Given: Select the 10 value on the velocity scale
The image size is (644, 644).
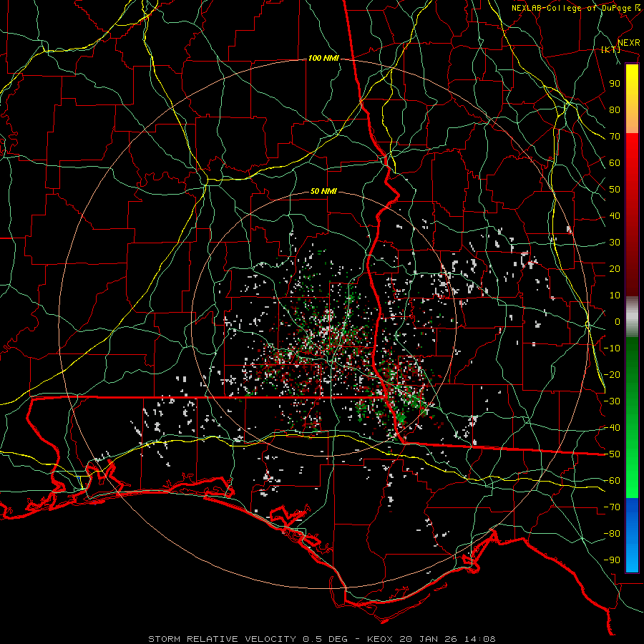Looking at the screenshot, I should pyautogui.click(x=615, y=296).
